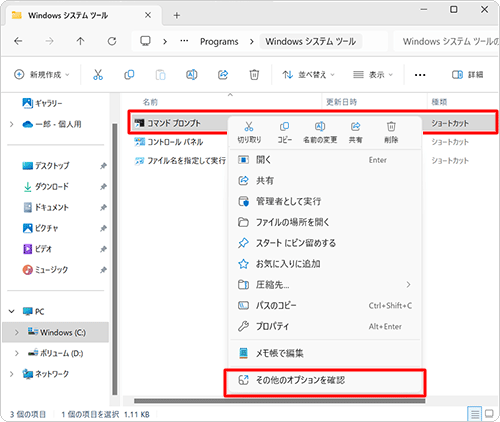The image size is (500, 422).
Task: Open a new tab with the plus button
Action: click(177, 15)
